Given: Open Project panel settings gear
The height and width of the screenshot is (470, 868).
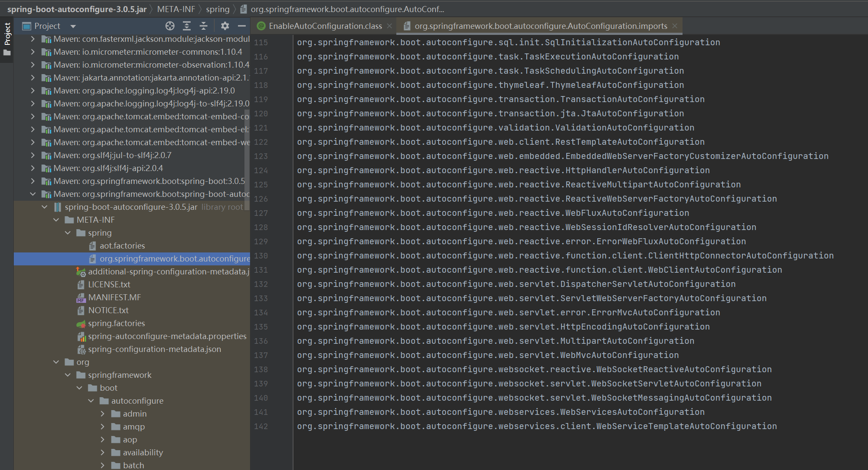Looking at the screenshot, I should [225, 26].
